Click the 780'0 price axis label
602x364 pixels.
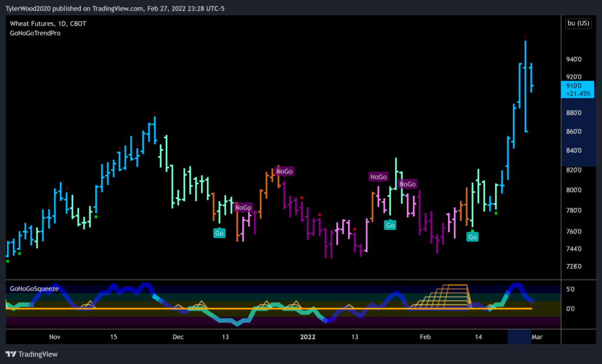tap(574, 211)
